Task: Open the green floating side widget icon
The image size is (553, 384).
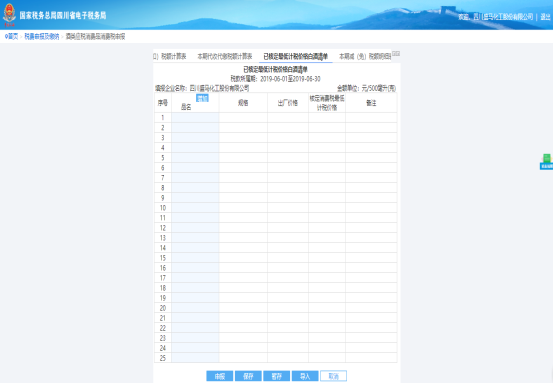Action: pos(546,162)
